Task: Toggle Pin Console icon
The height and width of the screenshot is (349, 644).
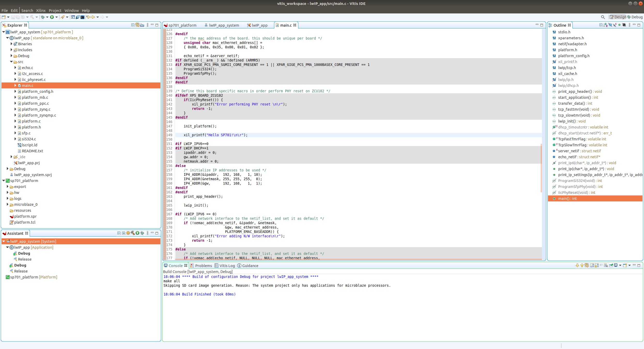Action: click(x=611, y=265)
